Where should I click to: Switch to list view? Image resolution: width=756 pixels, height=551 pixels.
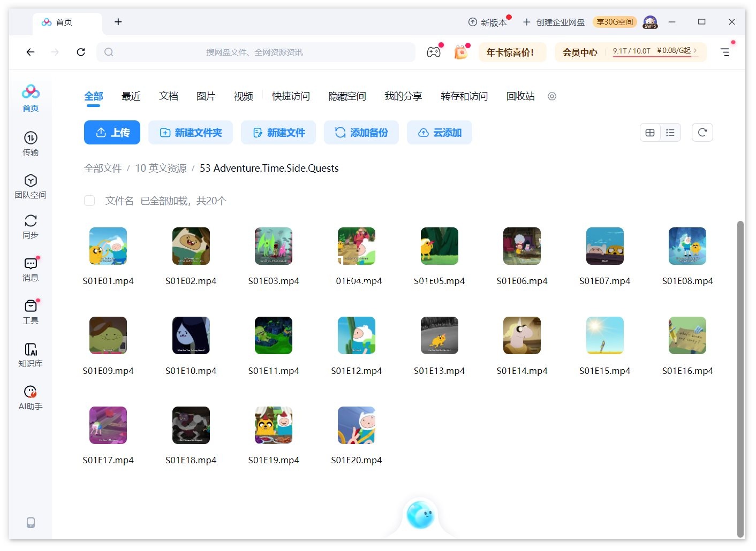tap(670, 133)
